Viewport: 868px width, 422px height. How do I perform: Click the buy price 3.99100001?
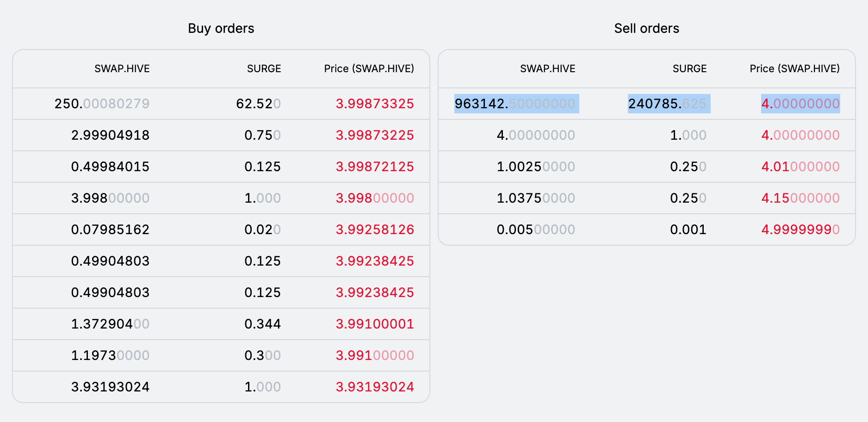[x=375, y=324]
